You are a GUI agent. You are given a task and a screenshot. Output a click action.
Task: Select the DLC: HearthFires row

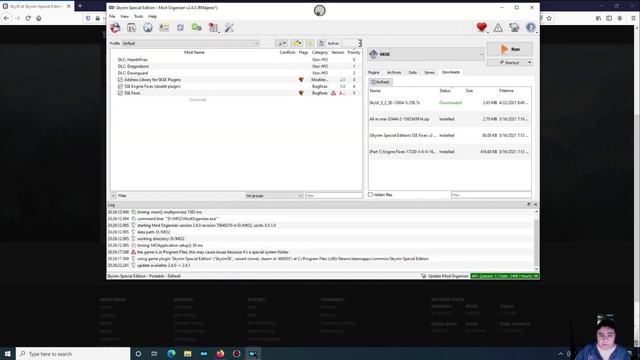[x=236, y=60]
